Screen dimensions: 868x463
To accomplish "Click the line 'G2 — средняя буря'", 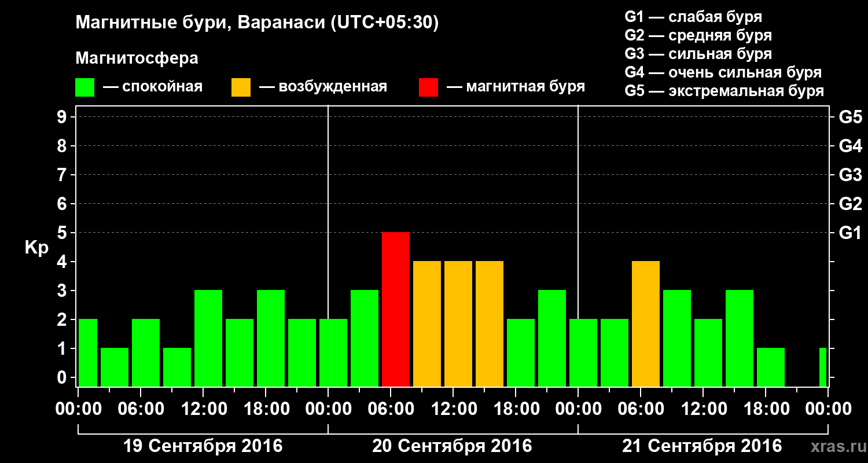I will point(698,35).
